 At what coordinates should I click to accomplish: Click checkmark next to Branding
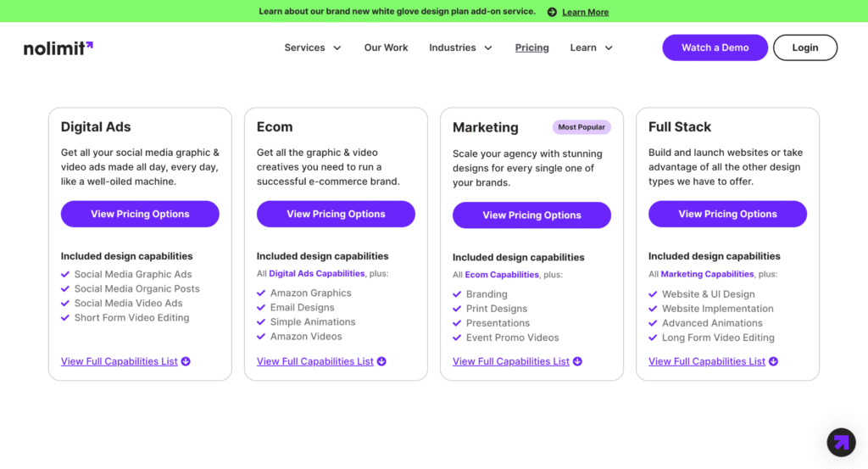(457, 294)
